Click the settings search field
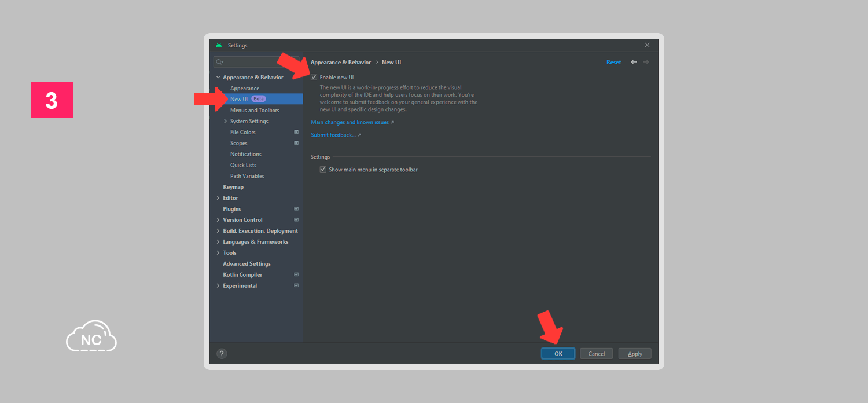 tap(256, 62)
